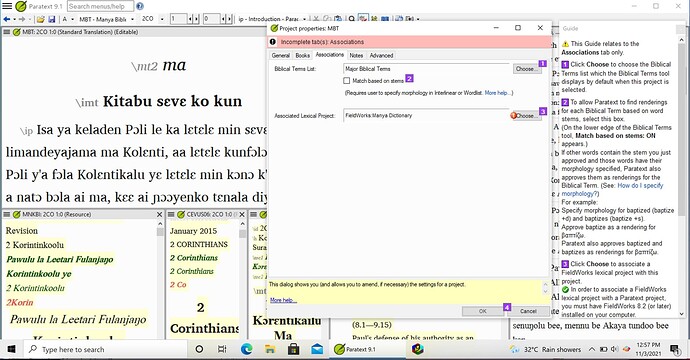Image resolution: width=690 pixels, height=360 pixels.
Task: Open File Explorer from the taskbar
Action: [270, 349]
